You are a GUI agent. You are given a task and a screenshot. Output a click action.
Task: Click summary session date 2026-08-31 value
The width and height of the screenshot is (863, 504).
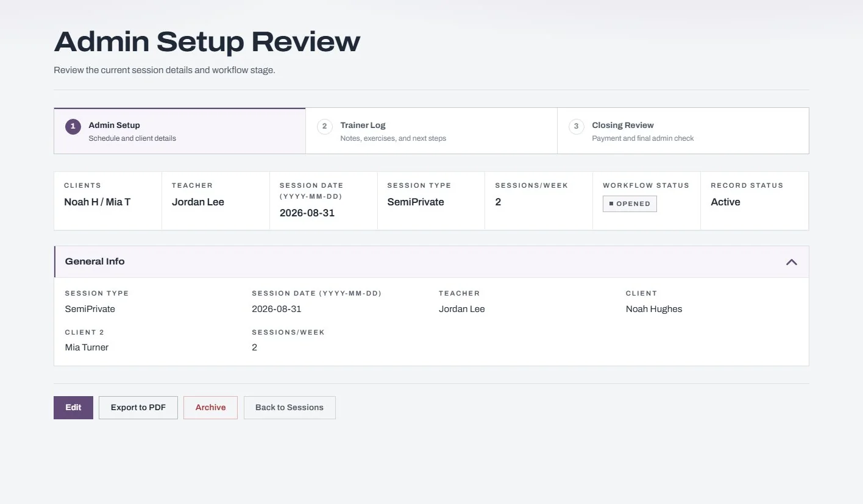point(307,213)
